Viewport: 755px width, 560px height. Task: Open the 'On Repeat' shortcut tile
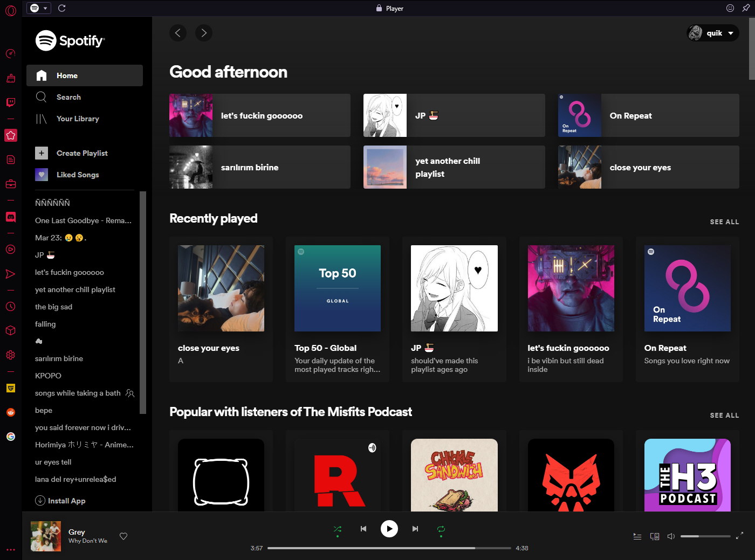pos(649,115)
